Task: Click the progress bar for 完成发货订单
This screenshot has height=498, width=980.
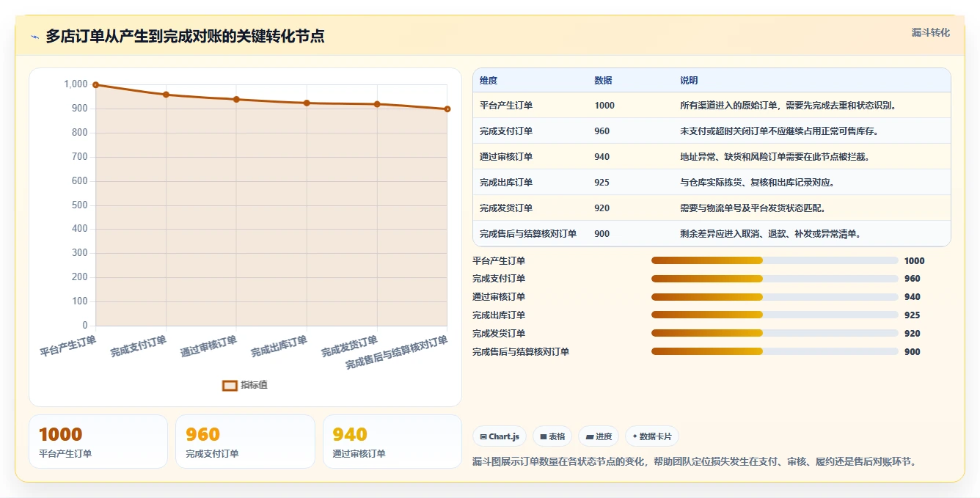Action: (x=775, y=334)
